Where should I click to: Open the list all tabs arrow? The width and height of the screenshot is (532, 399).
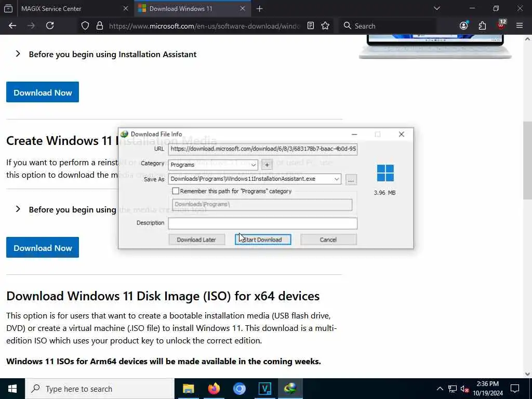[436, 8]
